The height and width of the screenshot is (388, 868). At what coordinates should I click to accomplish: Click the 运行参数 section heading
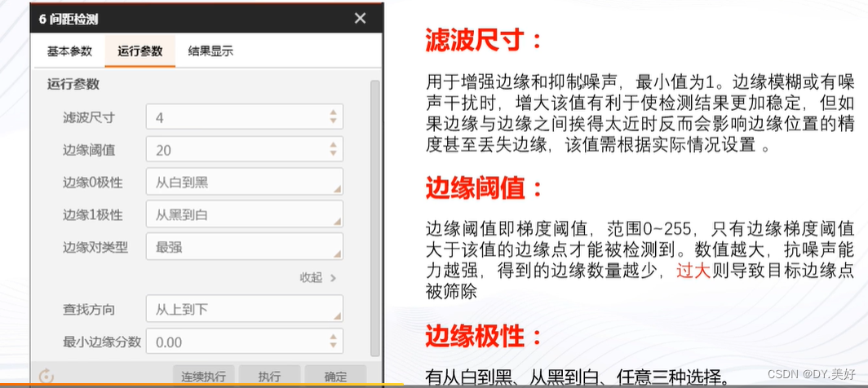coord(73,85)
